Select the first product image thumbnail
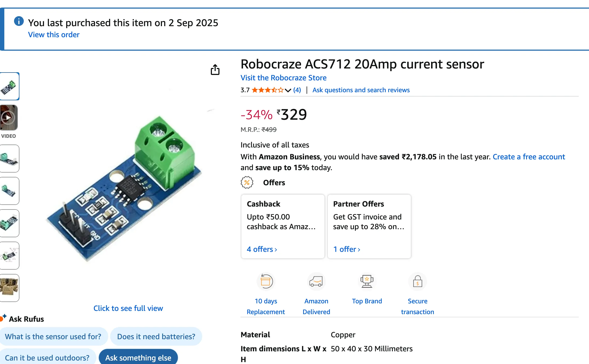Screen dimensions: 589x364 pos(9,86)
